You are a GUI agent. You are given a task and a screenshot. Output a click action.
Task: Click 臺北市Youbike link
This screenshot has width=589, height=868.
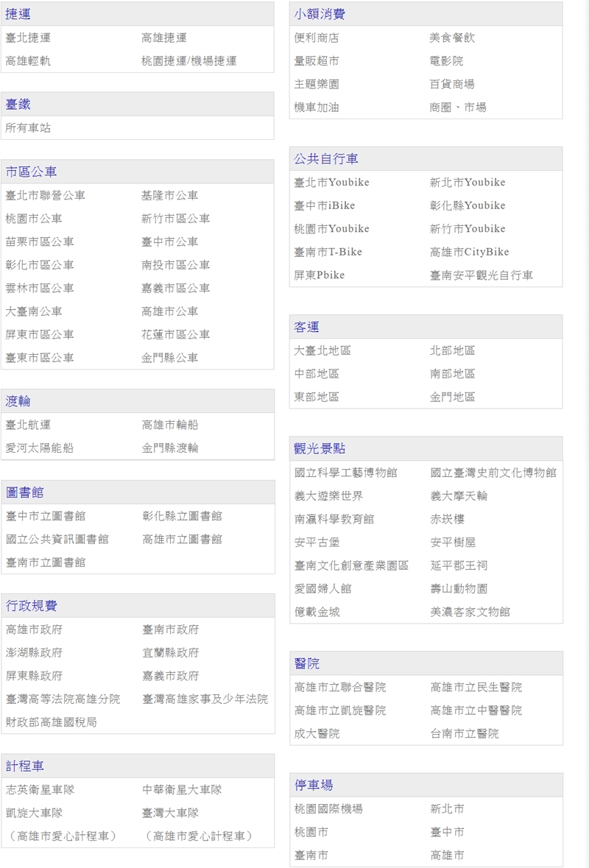[x=331, y=183]
